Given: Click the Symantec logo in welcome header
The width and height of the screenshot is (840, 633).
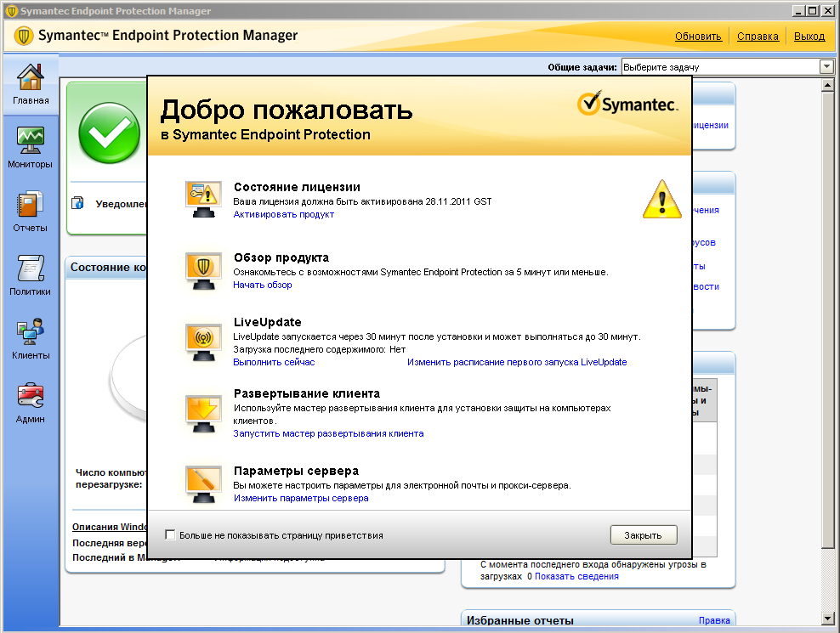Looking at the screenshot, I should (627, 104).
